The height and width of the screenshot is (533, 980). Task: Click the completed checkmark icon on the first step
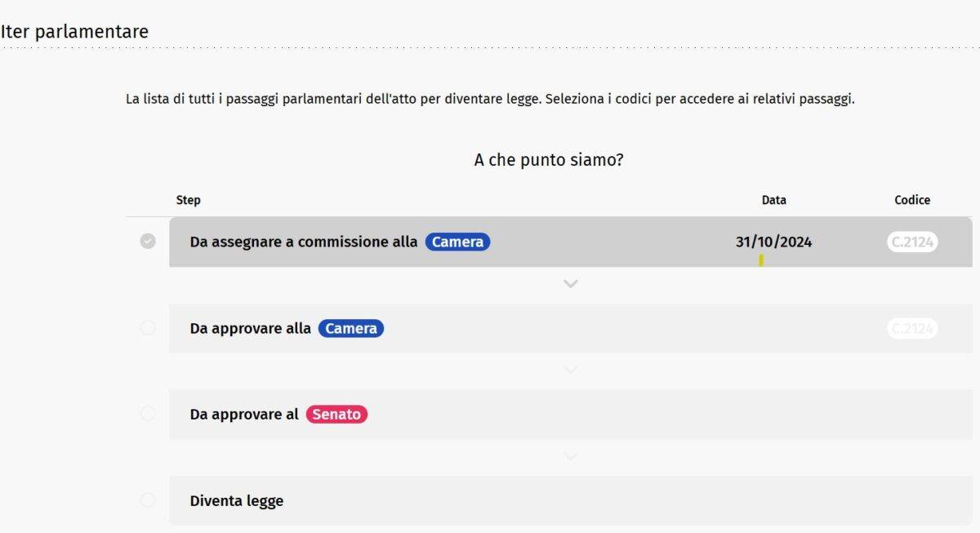click(148, 242)
